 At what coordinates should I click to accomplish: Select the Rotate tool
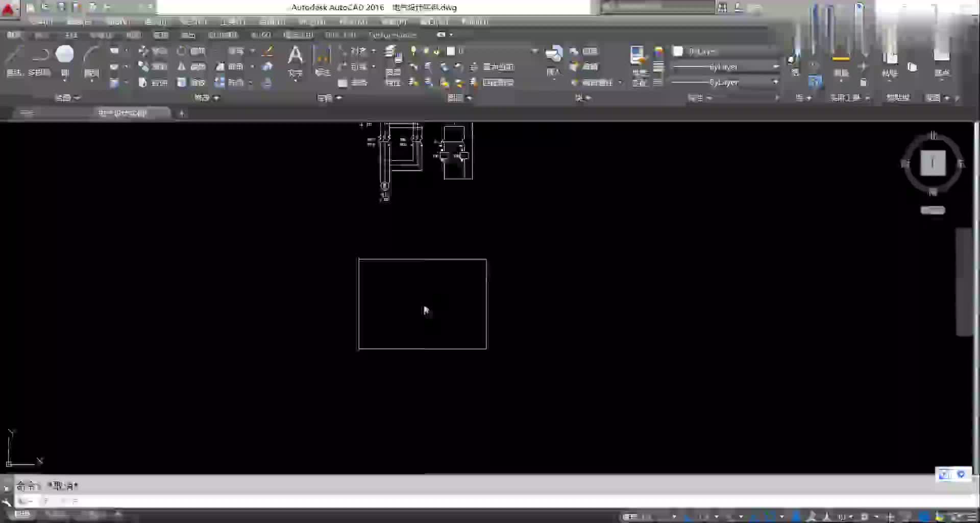(191, 51)
